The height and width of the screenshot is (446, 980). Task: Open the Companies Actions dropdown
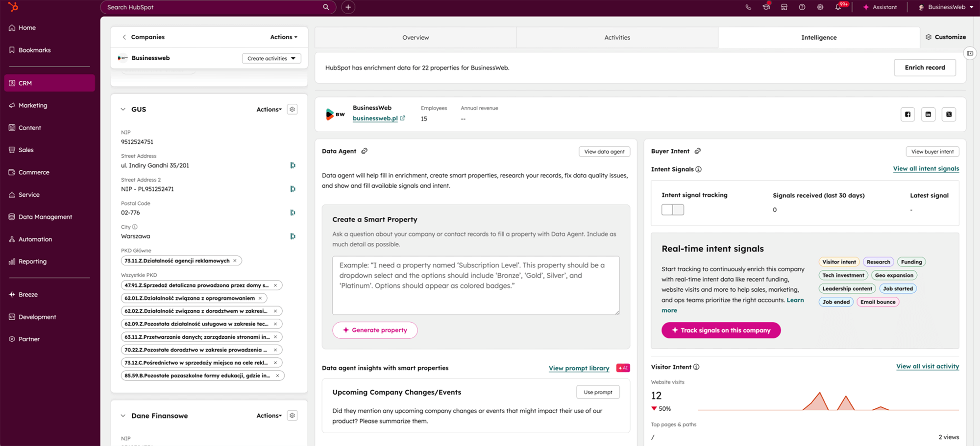(283, 37)
